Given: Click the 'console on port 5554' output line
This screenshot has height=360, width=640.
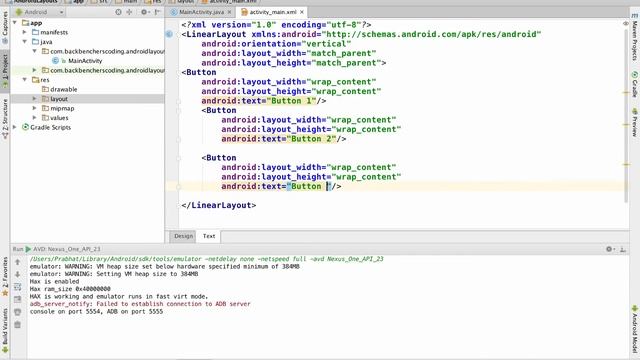Looking at the screenshot, I should (x=96, y=311).
